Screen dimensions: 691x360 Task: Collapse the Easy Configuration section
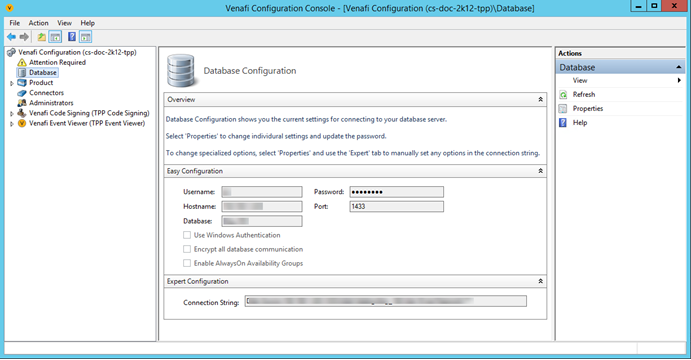tap(540, 171)
